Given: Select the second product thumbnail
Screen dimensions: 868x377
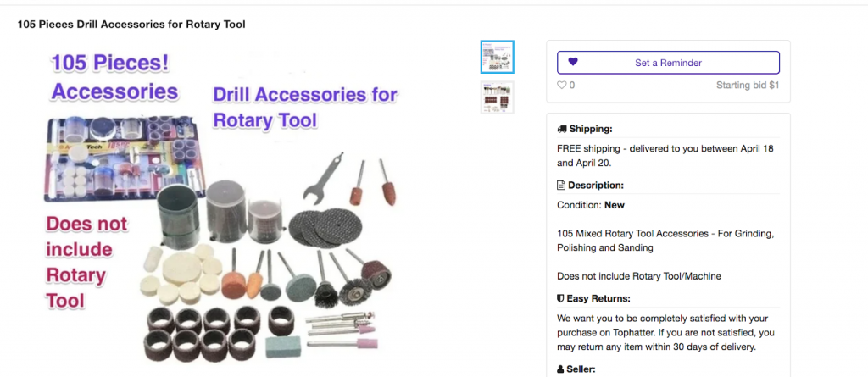Looking at the screenshot, I should (497, 98).
